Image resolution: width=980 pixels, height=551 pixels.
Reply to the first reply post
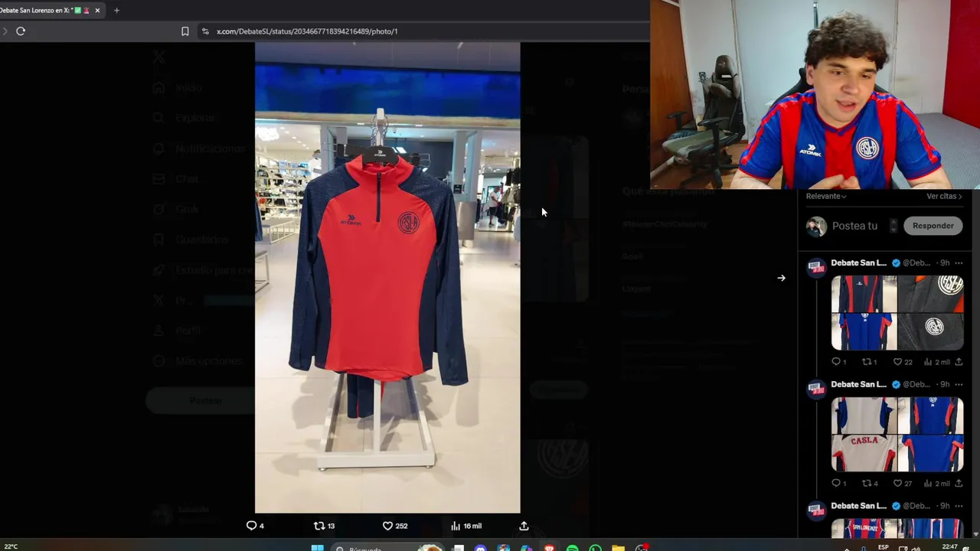point(838,362)
